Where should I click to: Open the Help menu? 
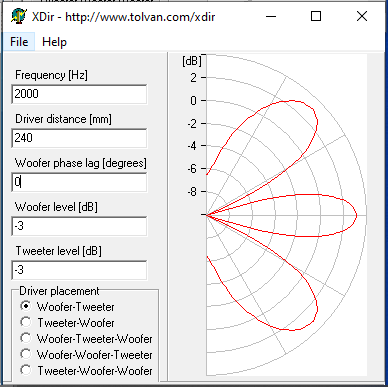(54, 42)
